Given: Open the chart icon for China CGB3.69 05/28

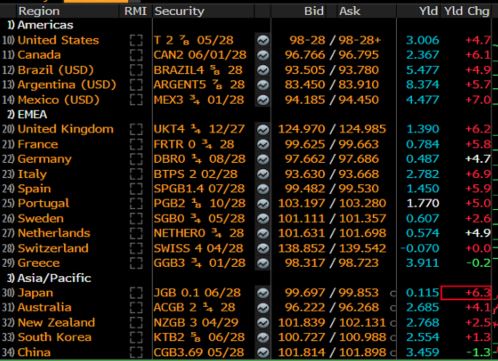Looking at the screenshot, I should pos(263,352).
